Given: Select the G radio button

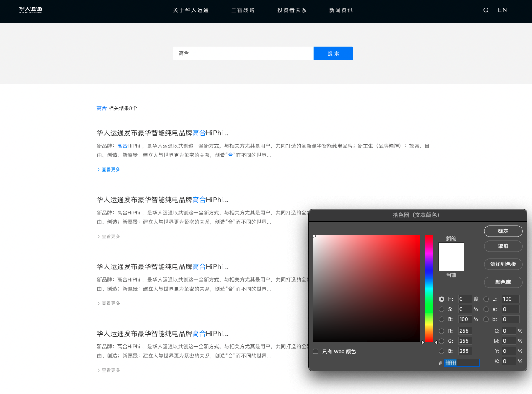Looking at the screenshot, I should (441, 341).
